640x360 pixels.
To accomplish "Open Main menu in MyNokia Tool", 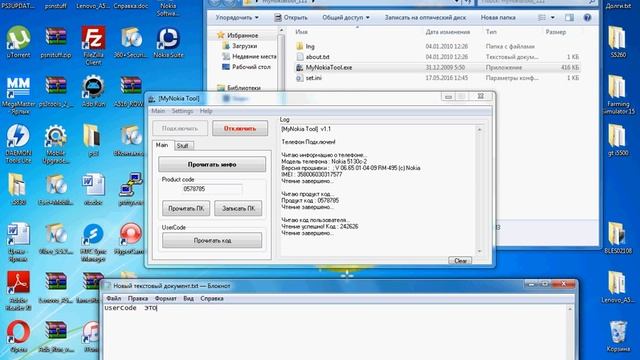I will [x=158, y=111].
